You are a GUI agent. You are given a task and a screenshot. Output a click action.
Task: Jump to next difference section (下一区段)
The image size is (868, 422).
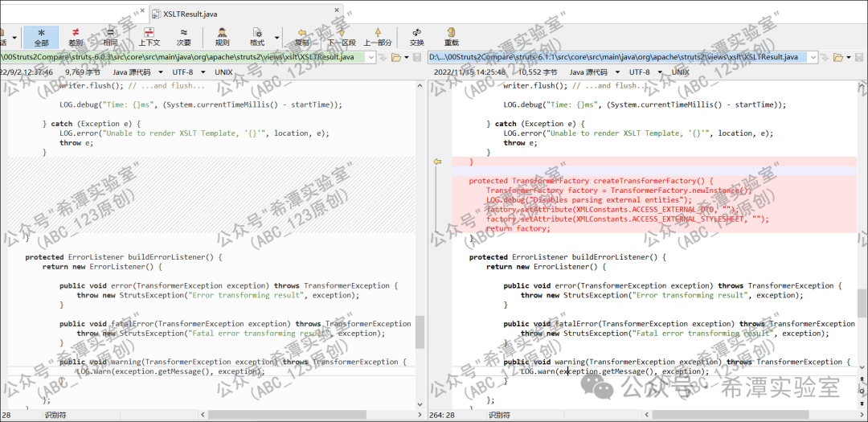[x=342, y=35]
